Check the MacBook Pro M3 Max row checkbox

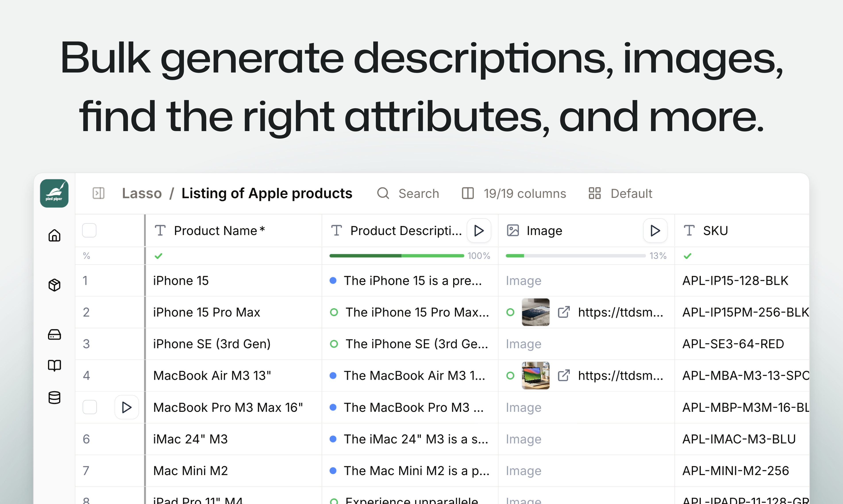(x=90, y=407)
